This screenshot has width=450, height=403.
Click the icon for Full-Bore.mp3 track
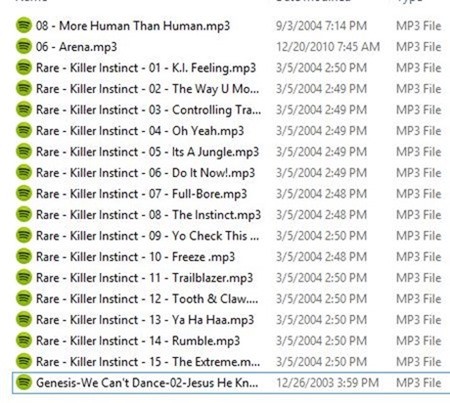(24, 193)
